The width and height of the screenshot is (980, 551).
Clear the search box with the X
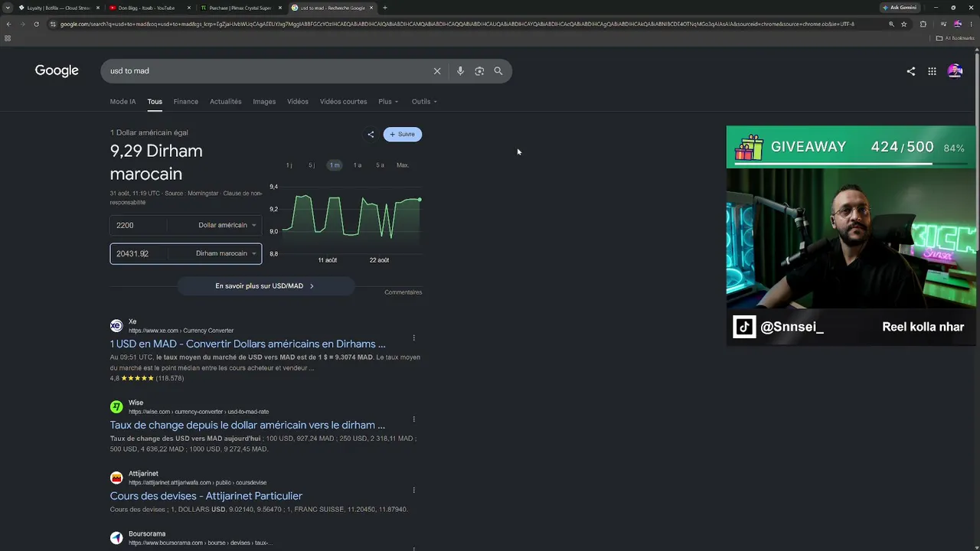pos(437,71)
